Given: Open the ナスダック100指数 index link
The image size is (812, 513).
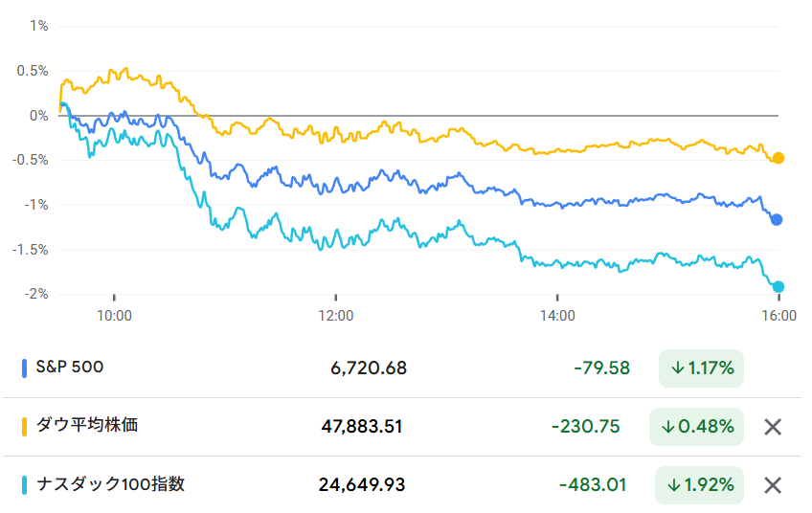Looking at the screenshot, I should click(110, 484).
